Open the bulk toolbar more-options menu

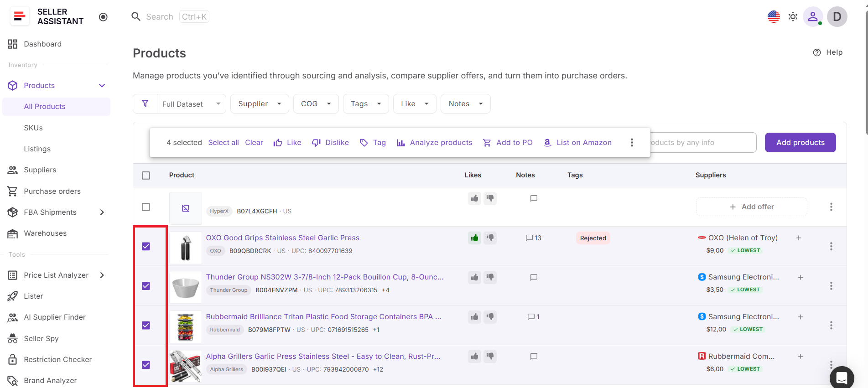tap(632, 143)
